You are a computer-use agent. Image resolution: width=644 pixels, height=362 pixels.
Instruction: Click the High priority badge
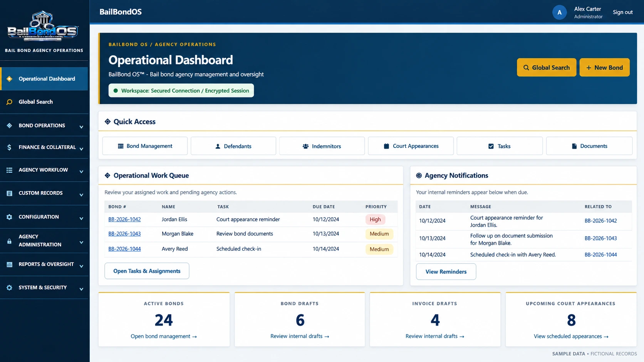tap(375, 220)
